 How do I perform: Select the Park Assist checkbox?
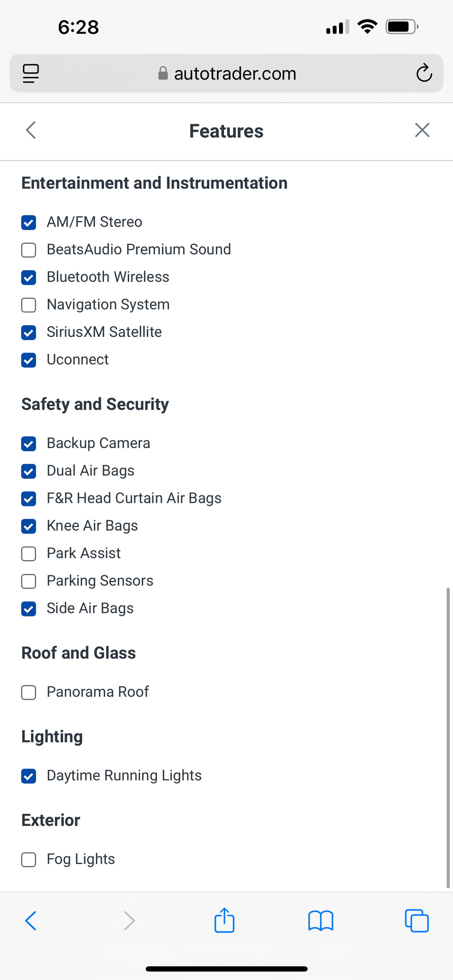pos(29,554)
